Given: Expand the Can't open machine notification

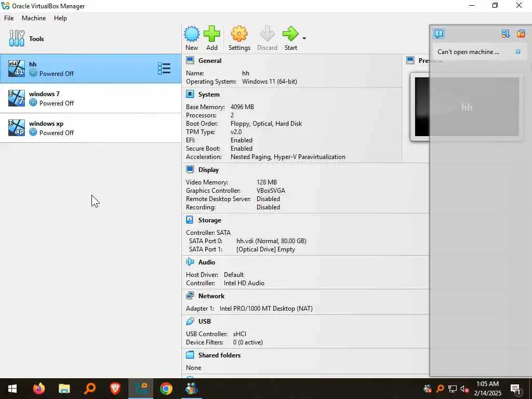Looking at the screenshot, I should click(x=468, y=52).
